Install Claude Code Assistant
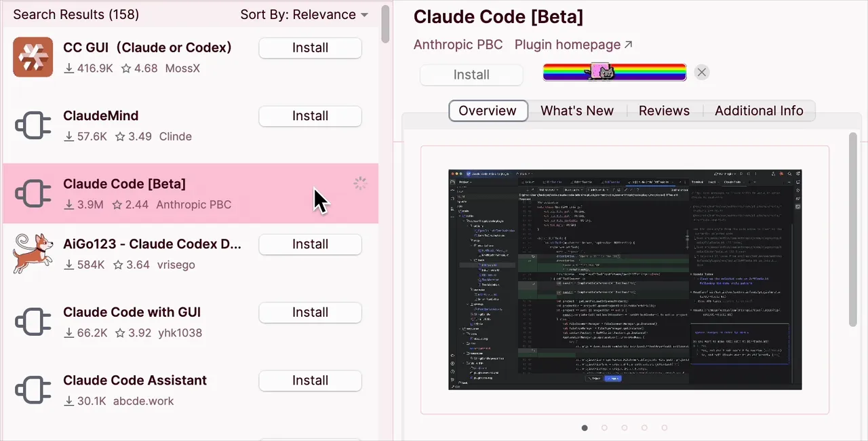Viewport: 868px width, 441px height. click(x=310, y=381)
